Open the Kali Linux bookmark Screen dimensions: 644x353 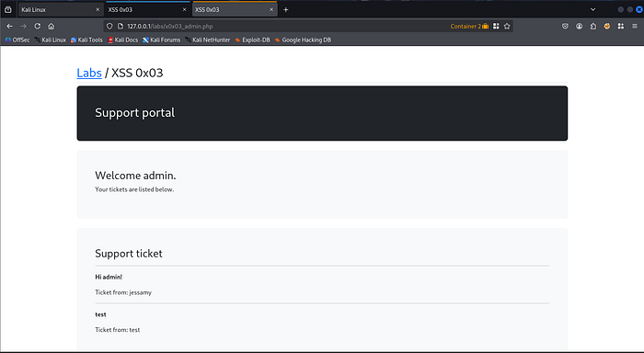click(50, 40)
